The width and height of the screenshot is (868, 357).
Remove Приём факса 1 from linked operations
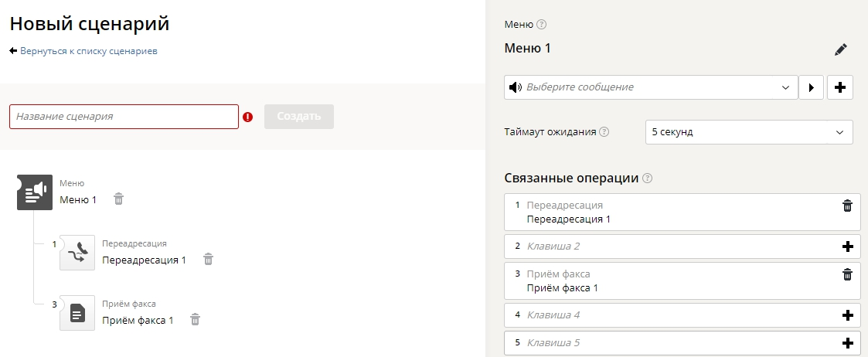[x=847, y=274]
